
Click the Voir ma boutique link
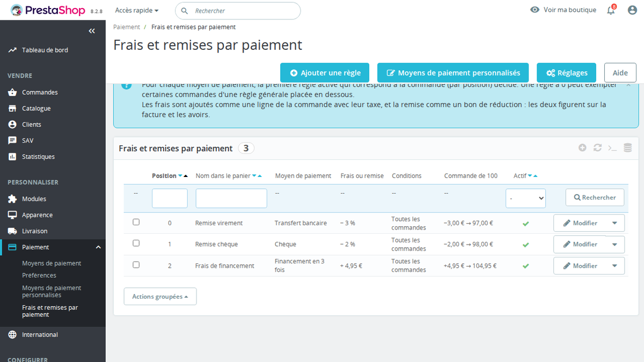click(x=570, y=10)
